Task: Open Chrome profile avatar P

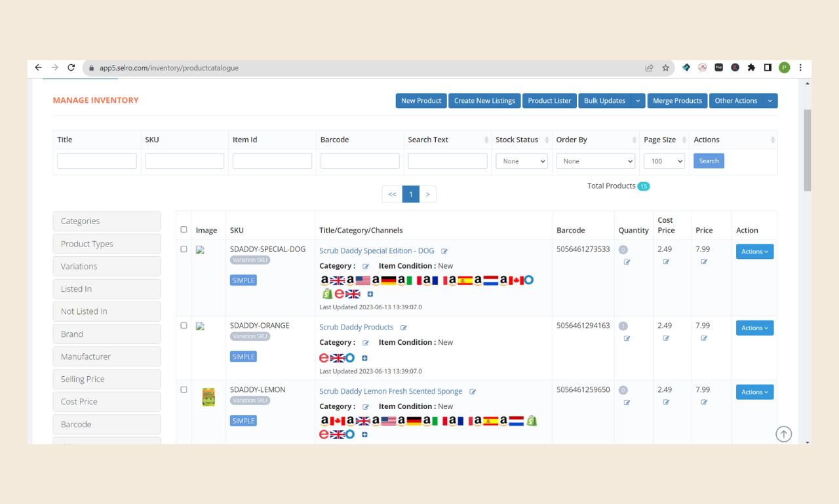Action: coord(784,68)
